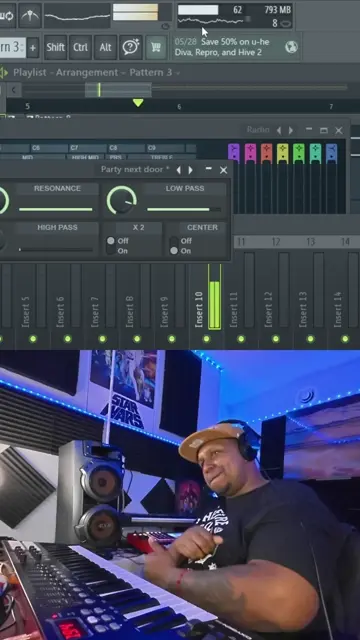
Task: Click the back arrow beside playlist scrollbar
Action: coord(13,89)
